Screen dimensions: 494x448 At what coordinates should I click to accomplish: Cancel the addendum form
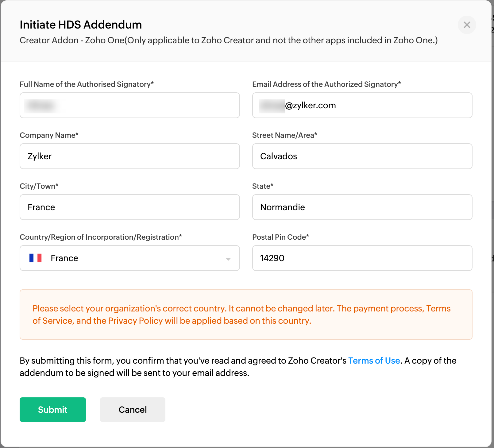[x=133, y=410]
